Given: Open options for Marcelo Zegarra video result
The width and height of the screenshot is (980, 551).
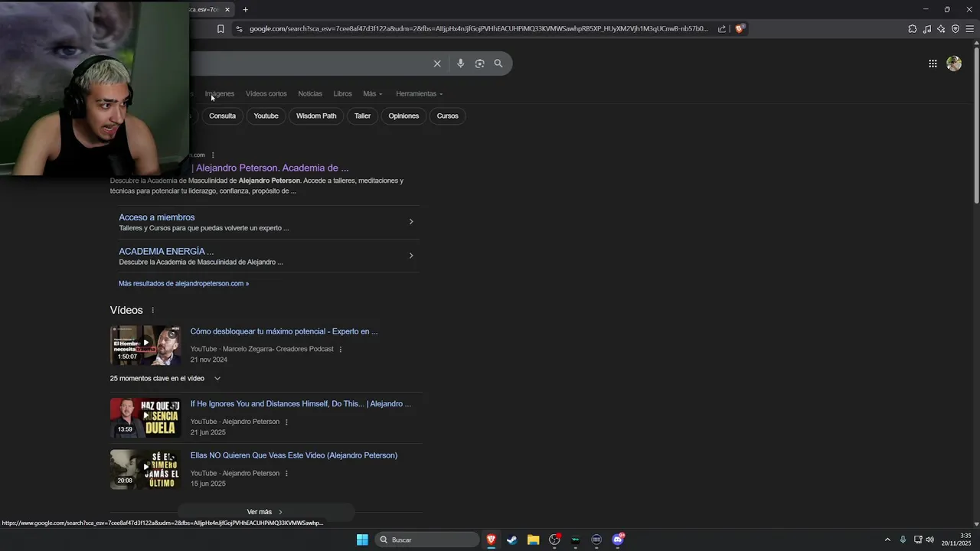Looking at the screenshot, I should coord(341,349).
